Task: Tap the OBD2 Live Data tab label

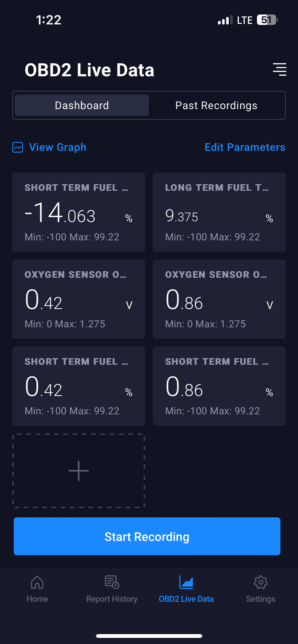Action: [186, 599]
